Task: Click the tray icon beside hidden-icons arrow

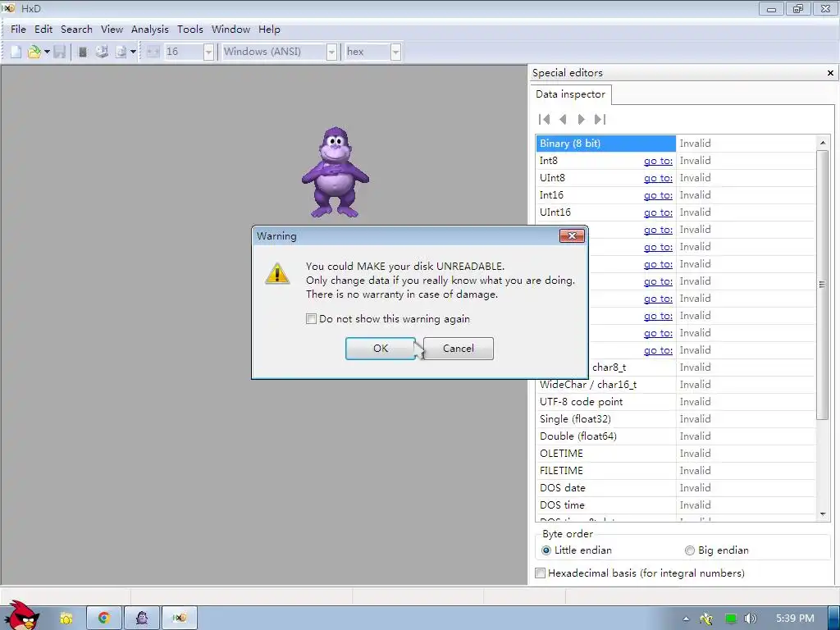Action: point(706,619)
